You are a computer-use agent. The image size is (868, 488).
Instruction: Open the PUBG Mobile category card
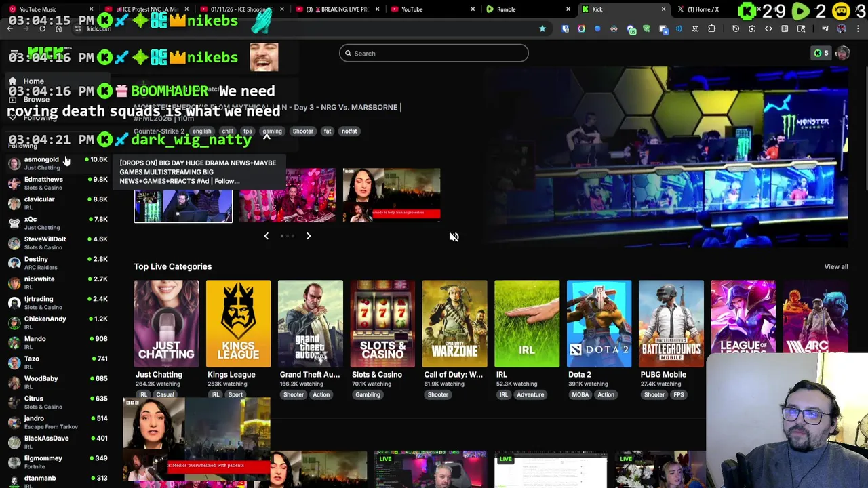pos(671,324)
